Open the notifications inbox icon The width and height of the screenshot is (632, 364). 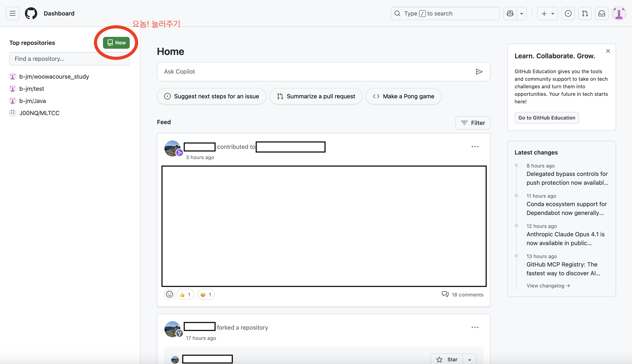click(x=602, y=13)
